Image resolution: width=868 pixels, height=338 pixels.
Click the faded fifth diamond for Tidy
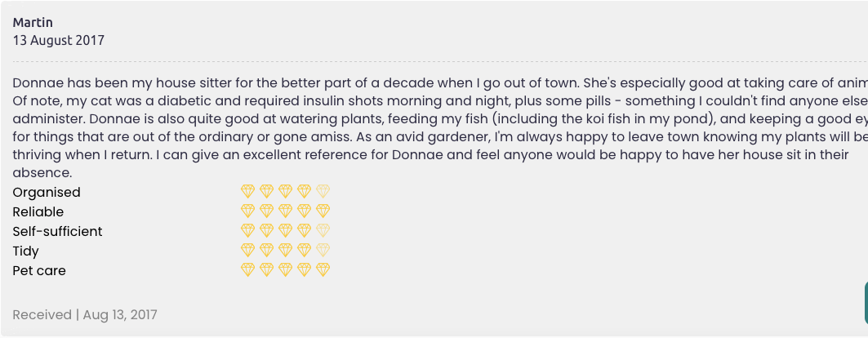[323, 251]
